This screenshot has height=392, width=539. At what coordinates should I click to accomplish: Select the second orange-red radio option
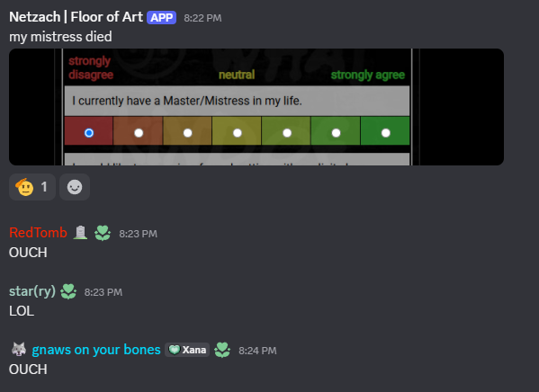tap(139, 133)
